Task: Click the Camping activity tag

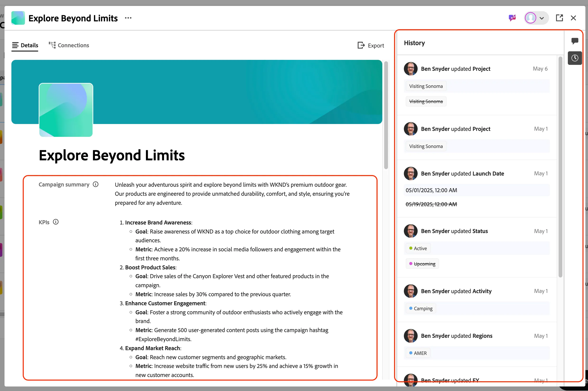Action: click(421, 309)
